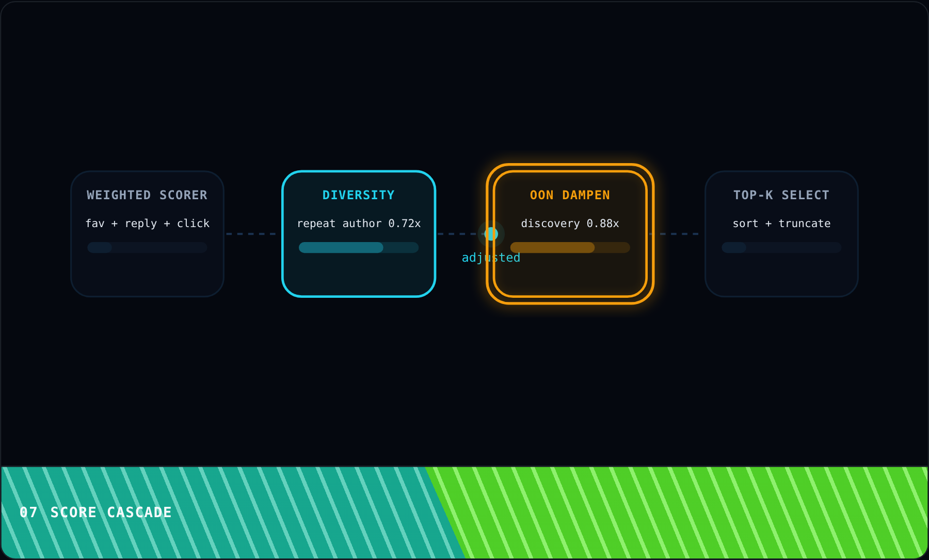The height and width of the screenshot is (560, 929).
Task: Click the 'fav + reply + click' text
Action: (x=148, y=223)
